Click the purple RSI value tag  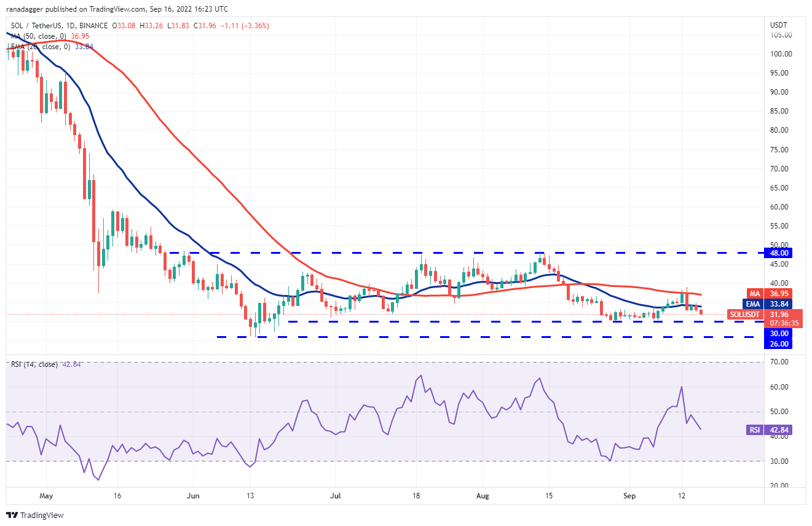click(755, 430)
